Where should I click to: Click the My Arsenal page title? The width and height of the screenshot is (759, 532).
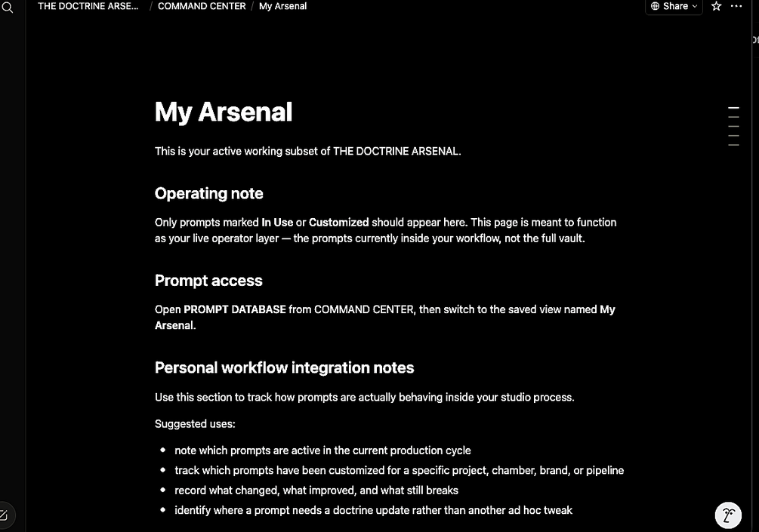pos(223,112)
